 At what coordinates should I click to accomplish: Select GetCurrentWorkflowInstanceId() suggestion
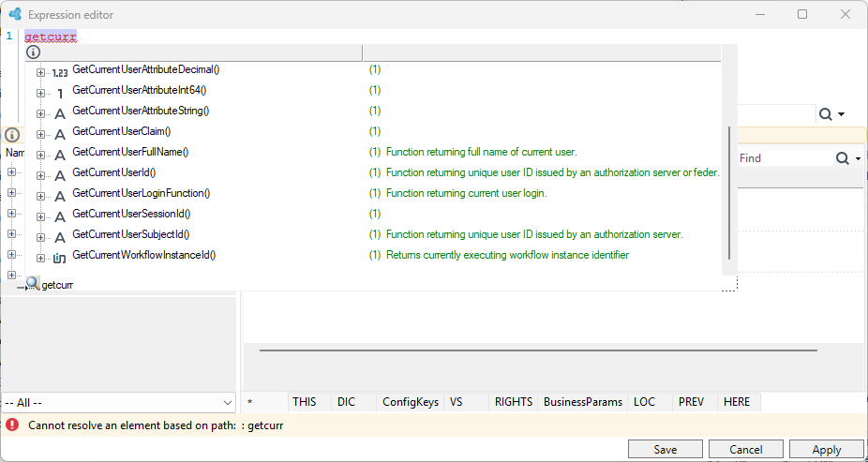[144, 255]
